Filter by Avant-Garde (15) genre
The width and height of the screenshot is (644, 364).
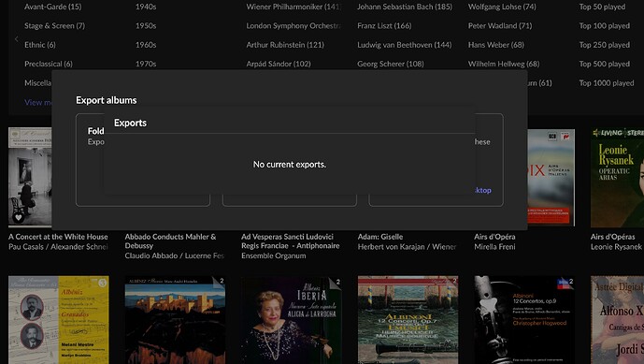(53, 7)
